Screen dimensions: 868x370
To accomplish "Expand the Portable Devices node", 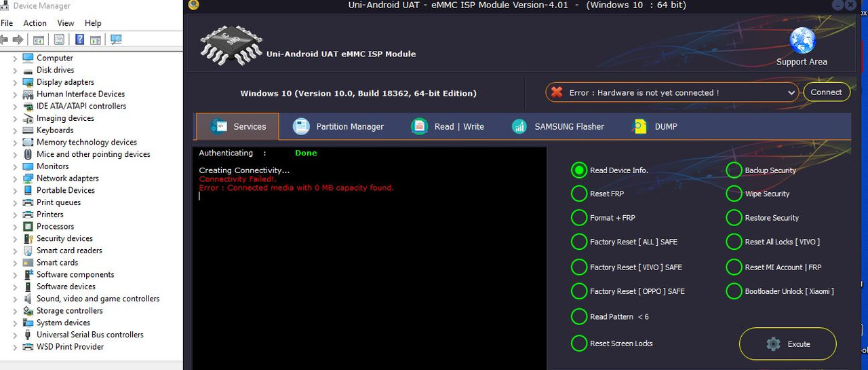I will (x=15, y=191).
